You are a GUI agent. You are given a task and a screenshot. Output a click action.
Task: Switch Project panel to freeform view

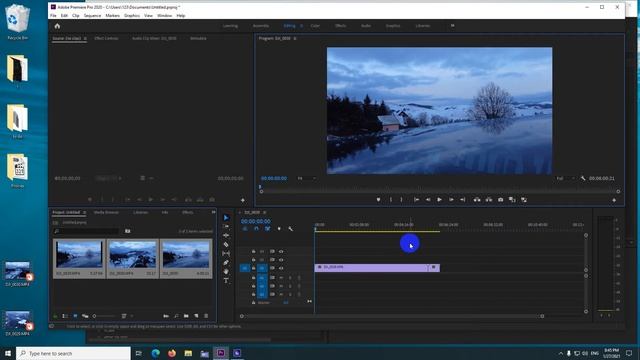(x=85, y=316)
